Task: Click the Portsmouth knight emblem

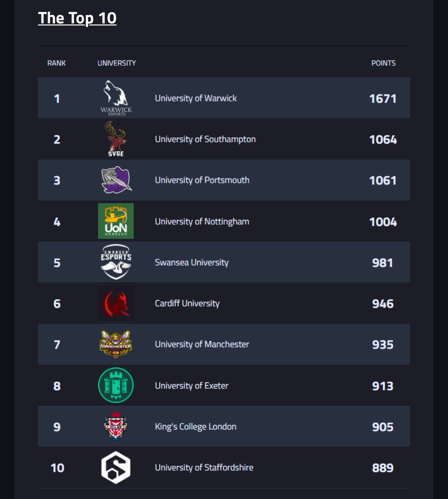Action: [x=116, y=180]
